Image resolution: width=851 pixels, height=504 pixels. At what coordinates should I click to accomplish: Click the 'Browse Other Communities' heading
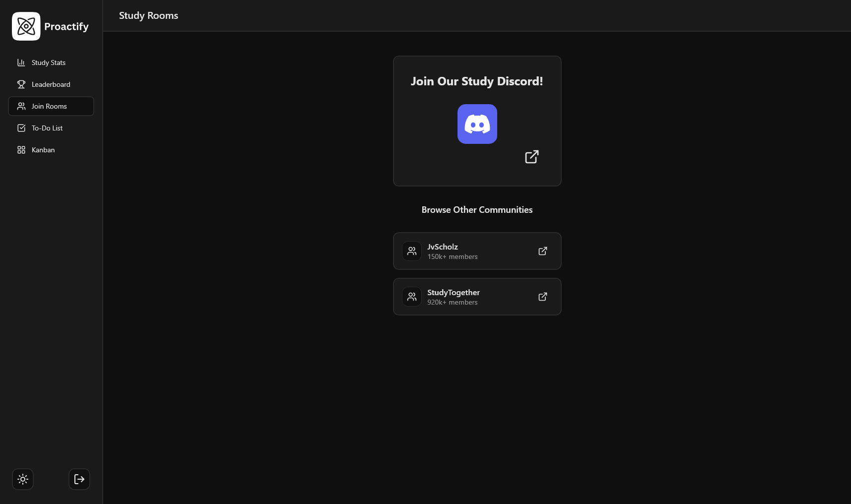(x=477, y=210)
